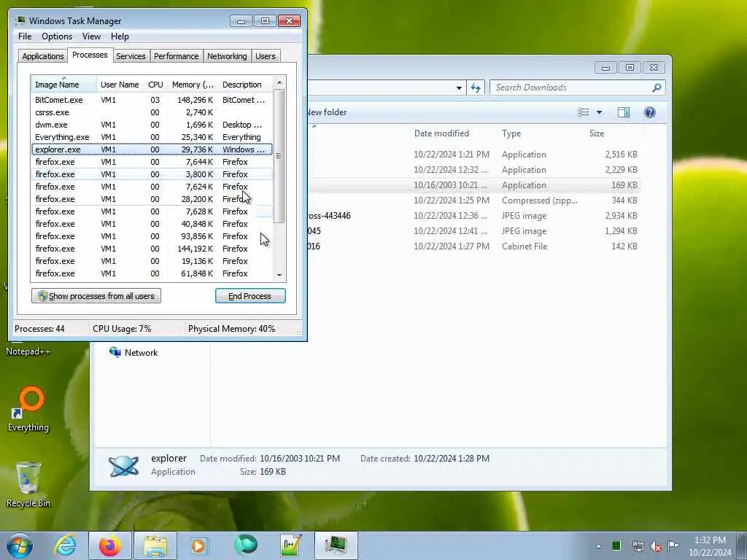Click process list scroll down arrow
Viewport: 747px width, 560px height.
(x=279, y=275)
